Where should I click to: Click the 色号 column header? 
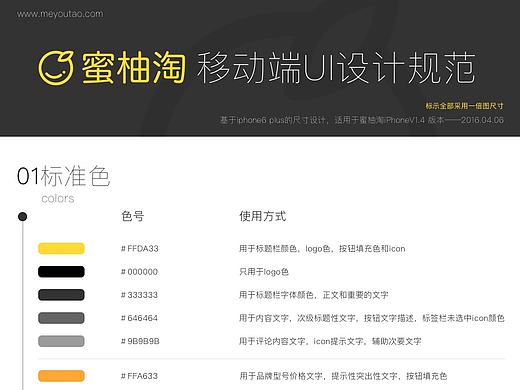(x=133, y=216)
